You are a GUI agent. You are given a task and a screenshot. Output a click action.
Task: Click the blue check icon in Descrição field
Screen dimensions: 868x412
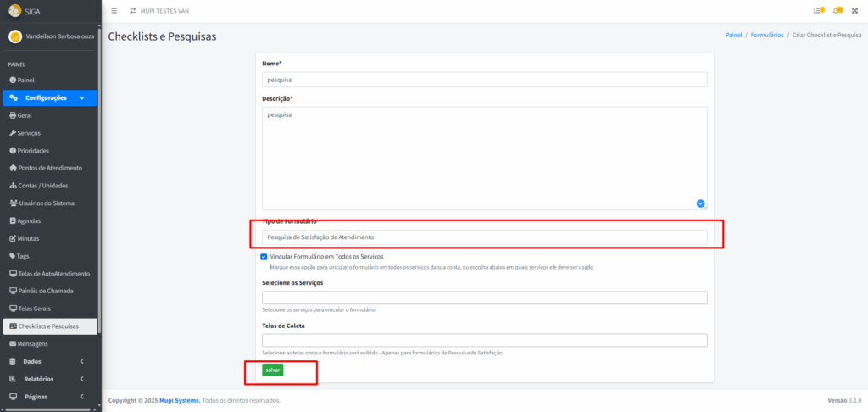point(700,203)
